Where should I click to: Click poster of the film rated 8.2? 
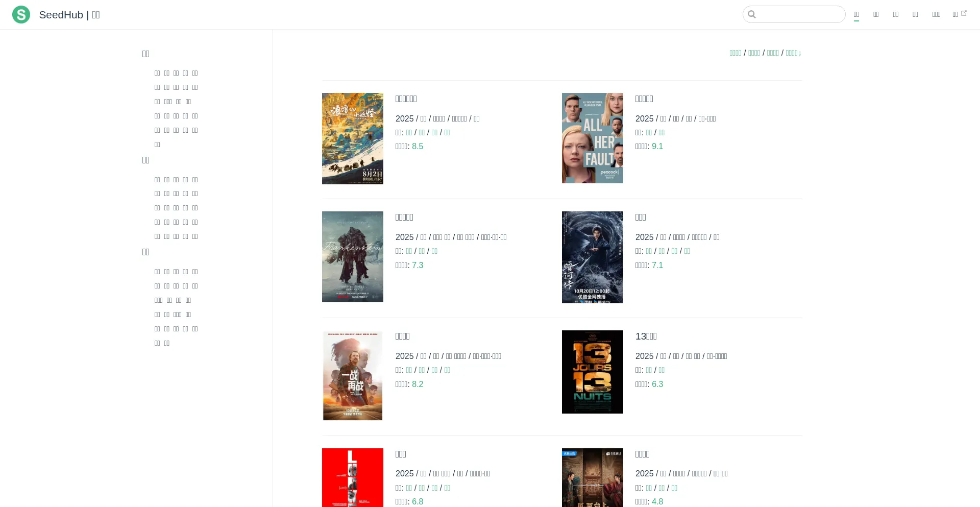point(352,375)
